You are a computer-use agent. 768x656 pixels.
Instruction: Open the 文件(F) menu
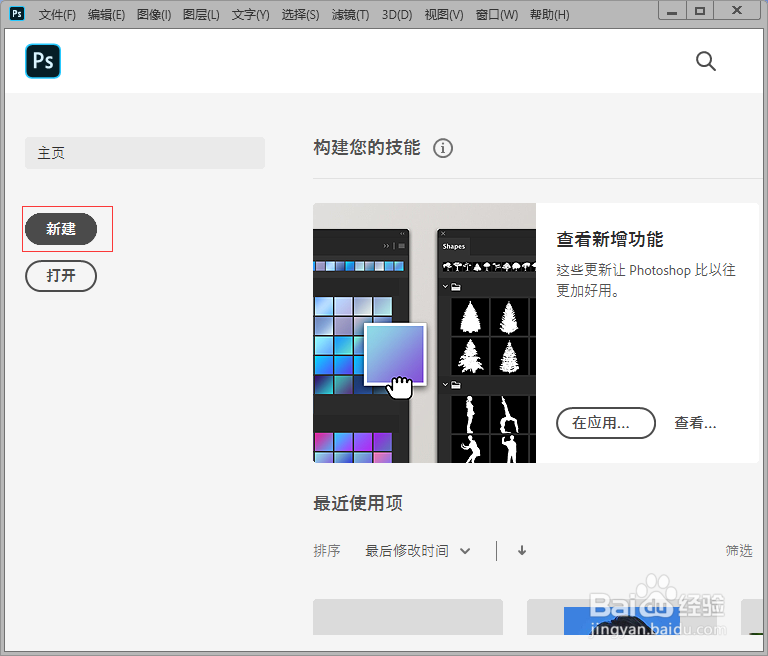pyautogui.click(x=57, y=15)
